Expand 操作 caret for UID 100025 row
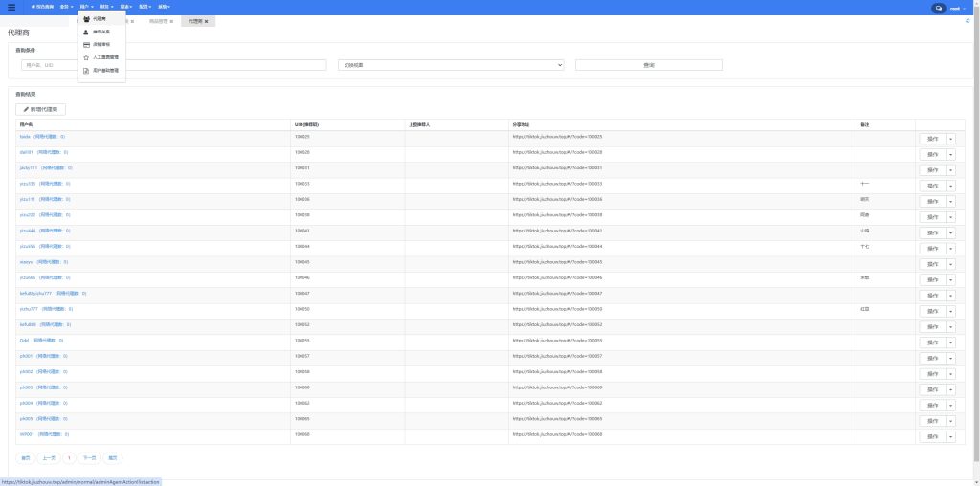Screen dimensions: 980x486 950,139
